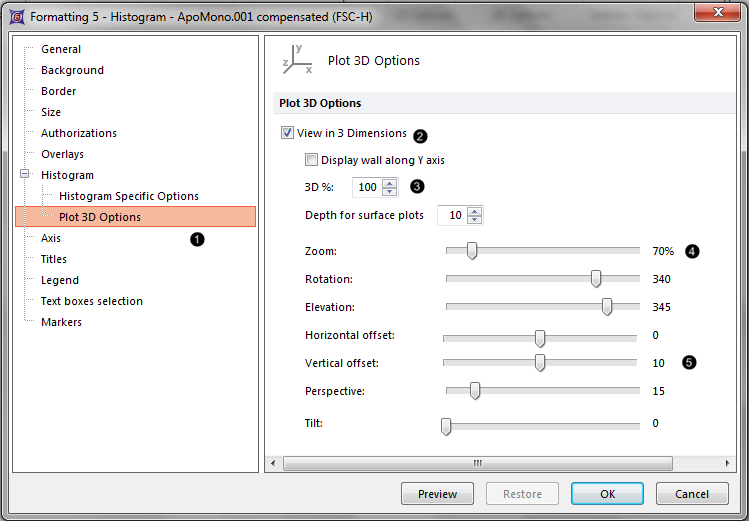Uncheck View in 3 Dimensions
Viewport: 749px width, 521px height.
click(288, 133)
